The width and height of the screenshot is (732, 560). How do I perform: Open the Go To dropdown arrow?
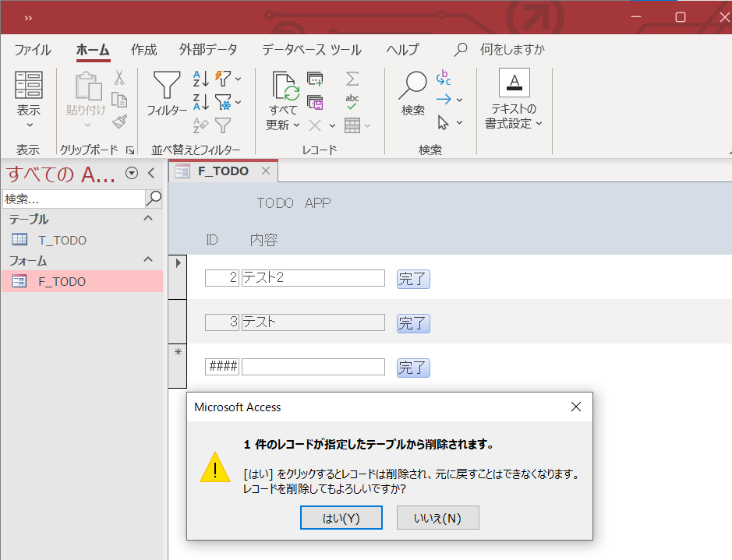(459, 100)
